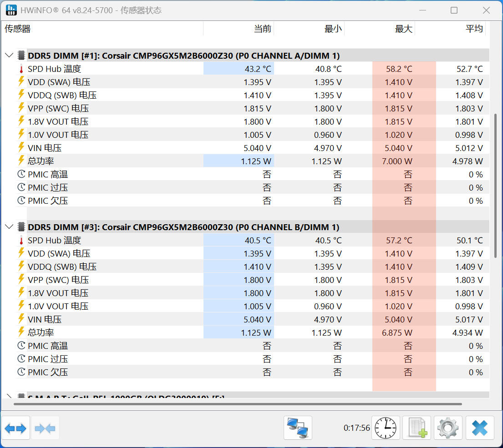Click the blue X close sensors button
Screen dimensions: 503x448
(480, 428)
